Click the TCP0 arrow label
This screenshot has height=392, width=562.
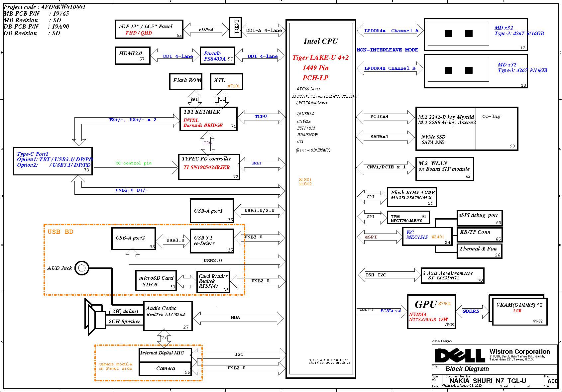pyautogui.click(x=261, y=117)
